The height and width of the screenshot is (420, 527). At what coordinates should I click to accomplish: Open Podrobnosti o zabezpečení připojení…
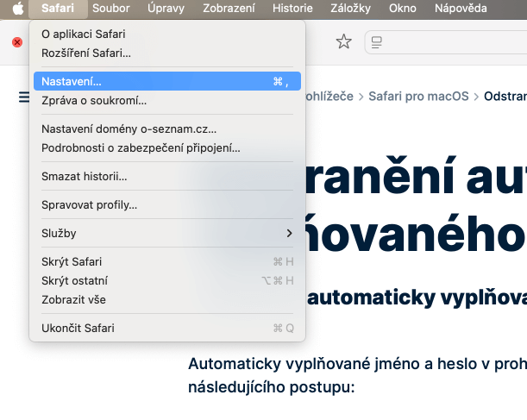coord(141,147)
